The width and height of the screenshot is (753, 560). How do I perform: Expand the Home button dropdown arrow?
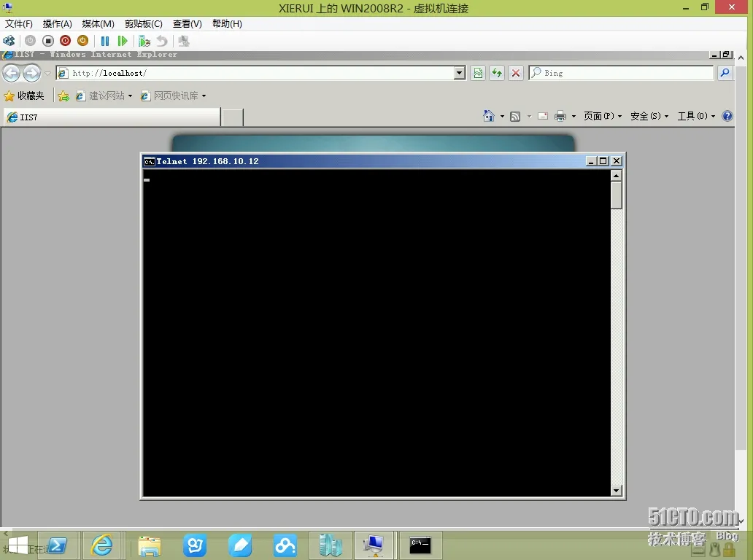(x=502, y=116)
